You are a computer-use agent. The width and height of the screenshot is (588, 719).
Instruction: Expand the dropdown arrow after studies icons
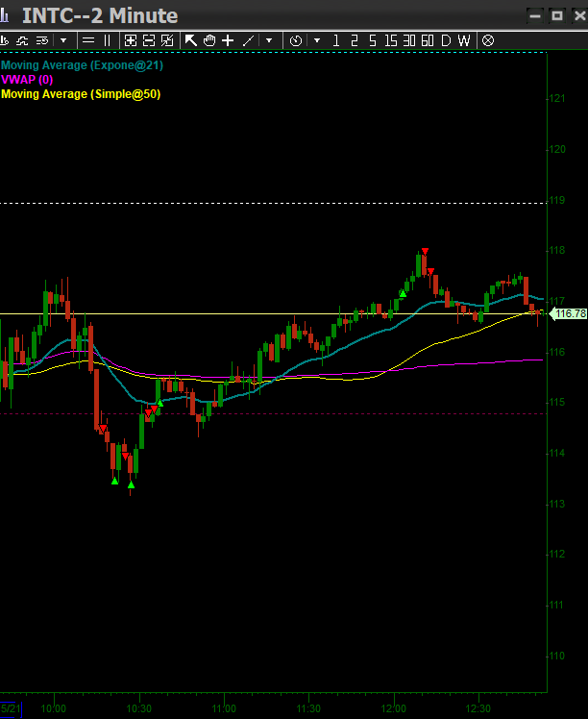click(x=63, y=40)
